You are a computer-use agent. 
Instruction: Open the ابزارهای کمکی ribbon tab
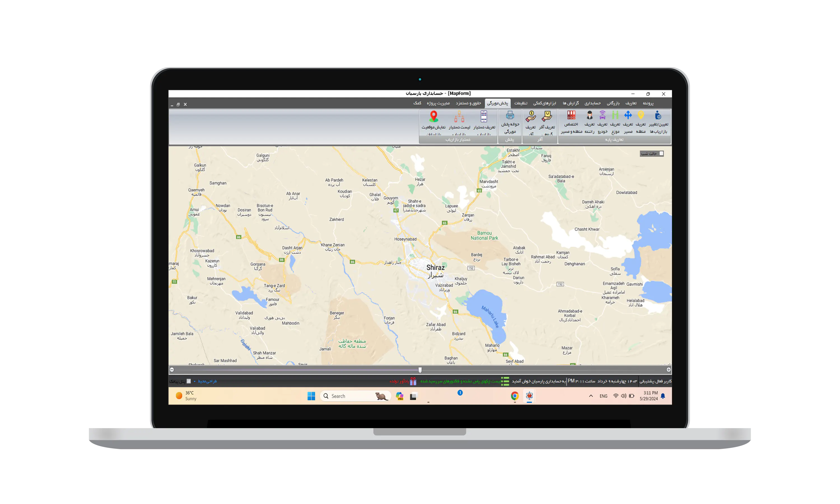(544, 103)
